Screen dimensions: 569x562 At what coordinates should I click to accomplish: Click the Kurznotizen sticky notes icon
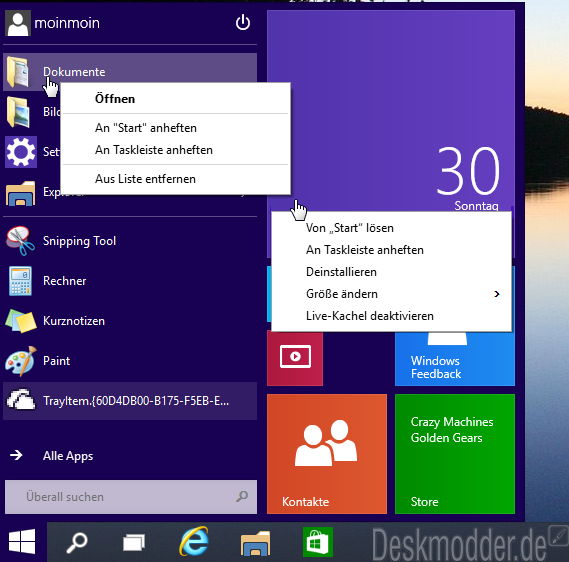[21, 321]
